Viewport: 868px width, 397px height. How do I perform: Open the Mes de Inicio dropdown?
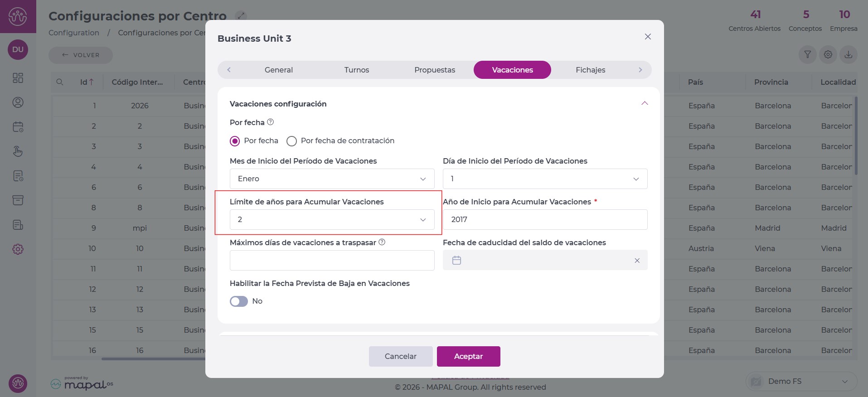pyautogui.click(x=332, y=179)
